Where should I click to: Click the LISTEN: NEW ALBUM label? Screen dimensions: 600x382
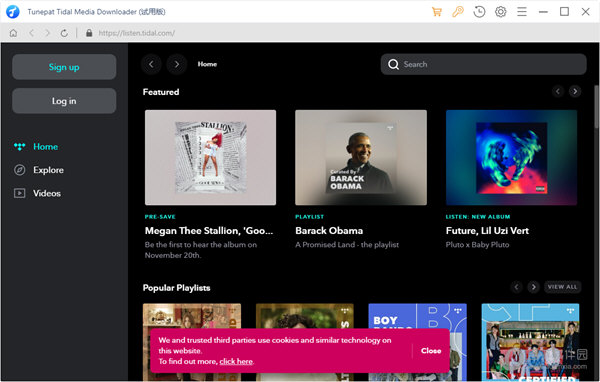point(478,217)
